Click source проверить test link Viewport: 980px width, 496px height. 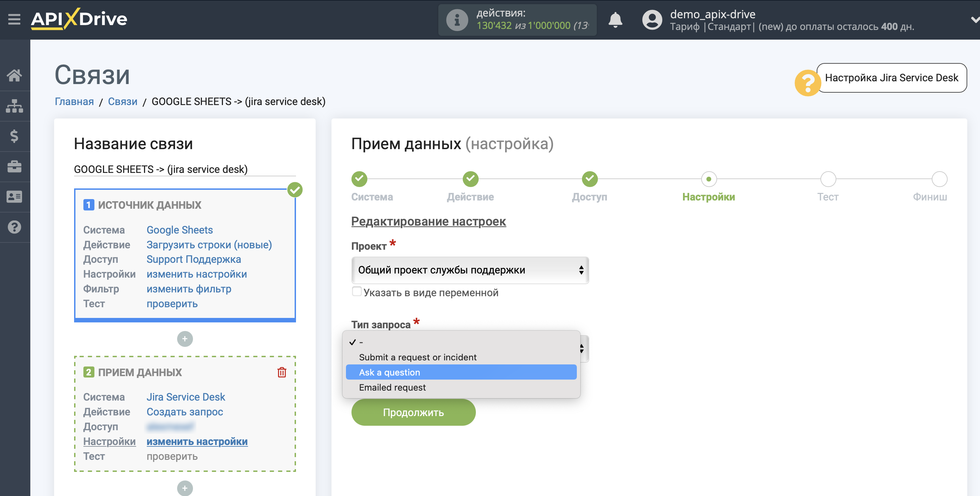click(x=172, y=304)
